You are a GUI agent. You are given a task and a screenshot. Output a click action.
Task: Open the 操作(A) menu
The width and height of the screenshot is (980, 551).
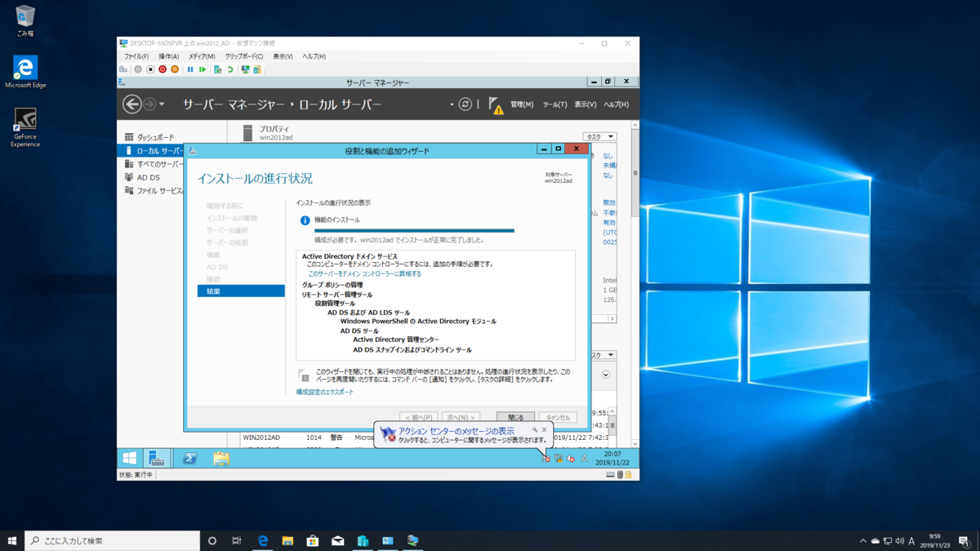tap(169, 56)
